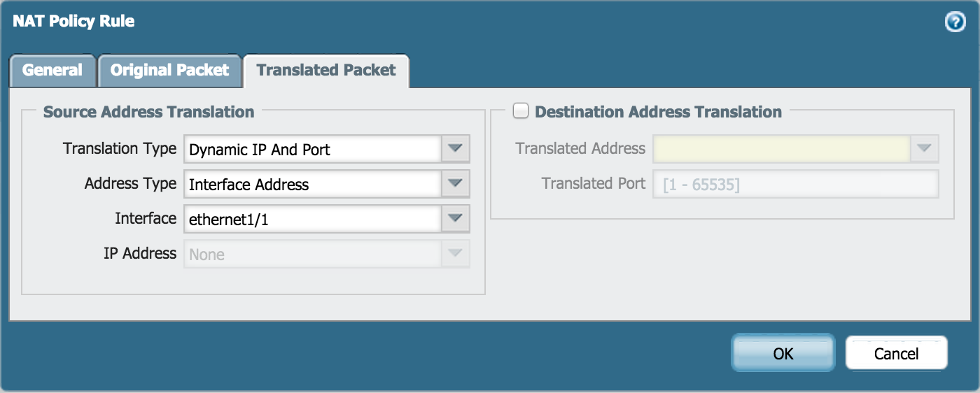Open the Address Type dropdown arrow
The image size is (980, 393).
click(x=455, y=184)
